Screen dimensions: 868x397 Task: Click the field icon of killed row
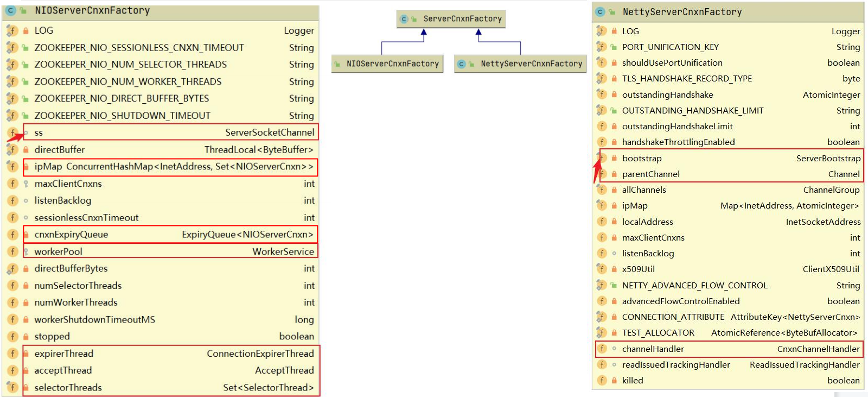pos(602,380)
